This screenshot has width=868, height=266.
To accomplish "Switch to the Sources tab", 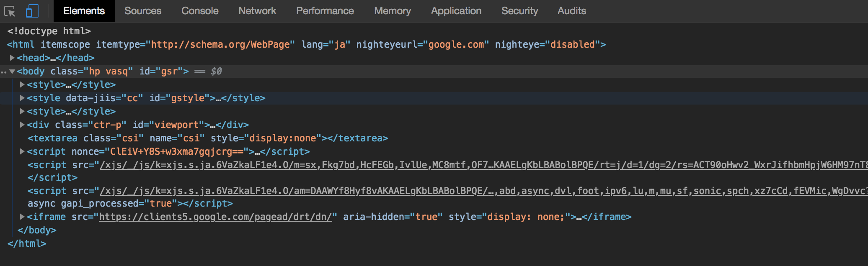I will 142,11.
